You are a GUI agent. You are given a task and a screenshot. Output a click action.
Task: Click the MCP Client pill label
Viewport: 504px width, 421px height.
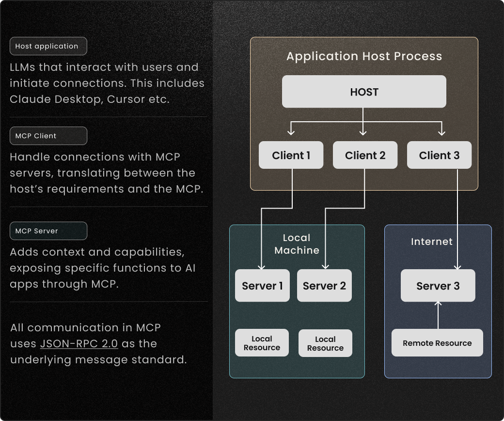coord(48,136)
